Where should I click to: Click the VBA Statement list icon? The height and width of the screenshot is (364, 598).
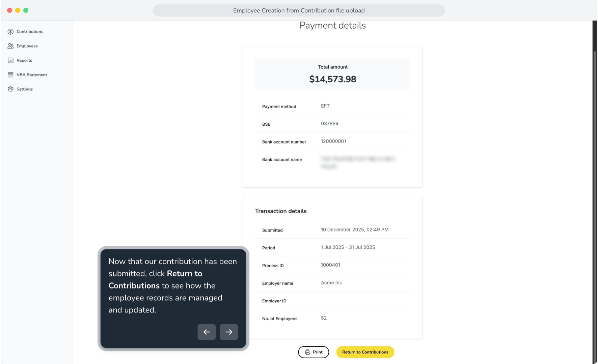point(10,75)
